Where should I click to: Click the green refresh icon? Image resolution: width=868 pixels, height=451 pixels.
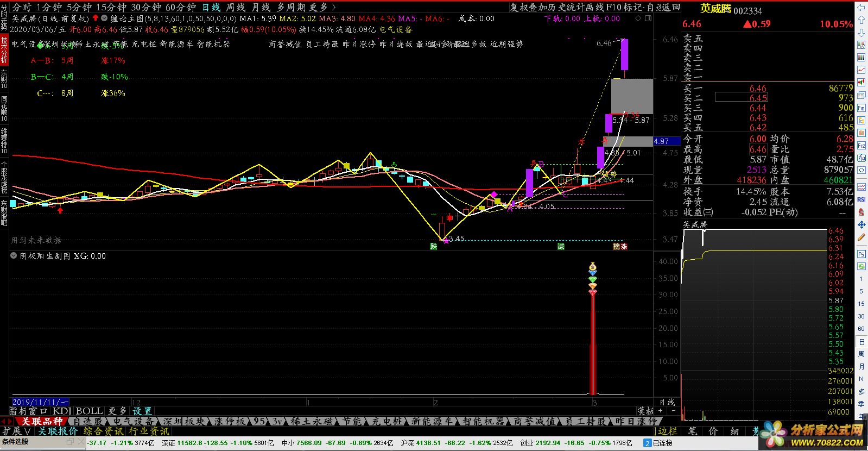point(861,266)
